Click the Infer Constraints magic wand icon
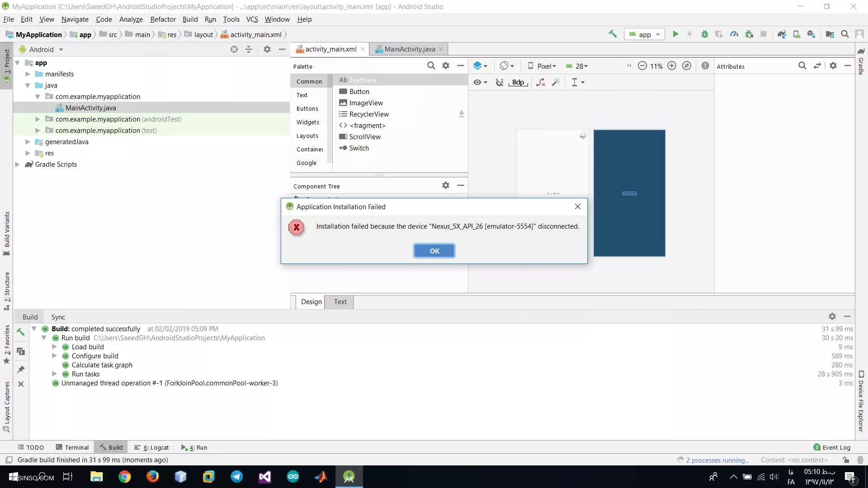This screenshot has height=488, width=868. (556, 82)
